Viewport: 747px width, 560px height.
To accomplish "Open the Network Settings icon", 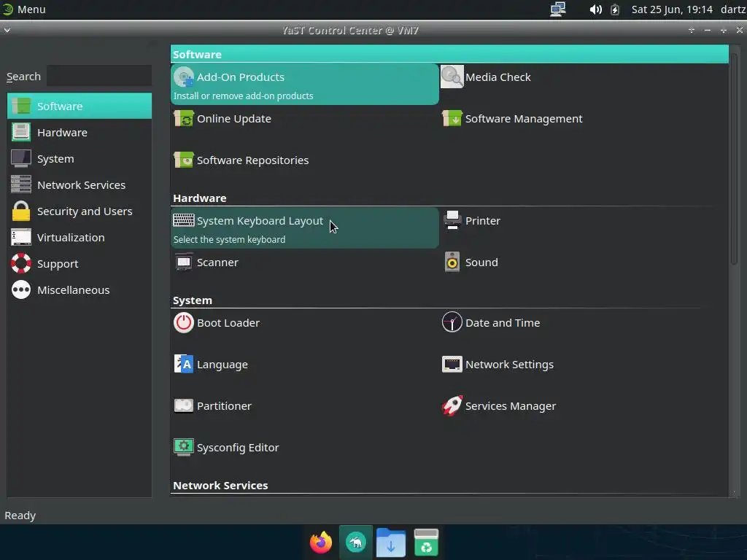I will (452, 365).
